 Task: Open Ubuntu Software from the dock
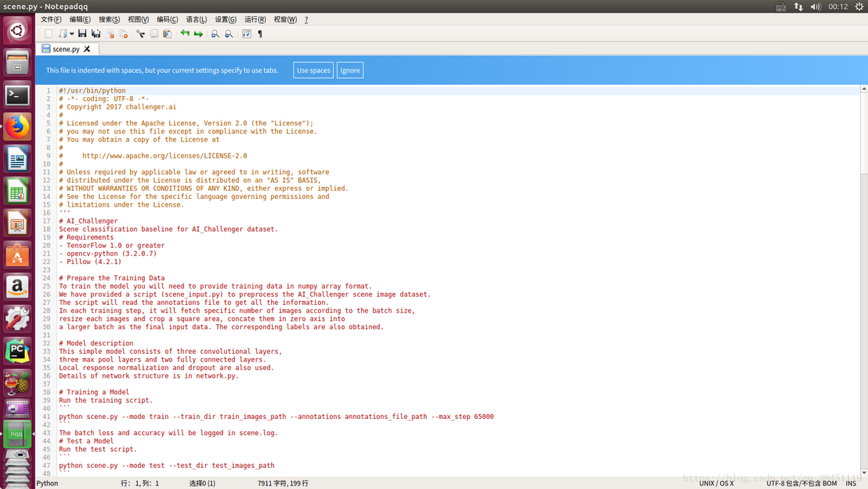point(17,256)
